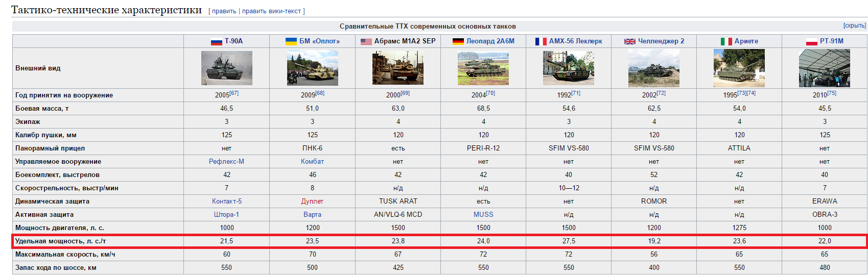Open the «править» section edit link
Image resolution: width=868 pixels, height=277 pixels.
pos(224,11)
